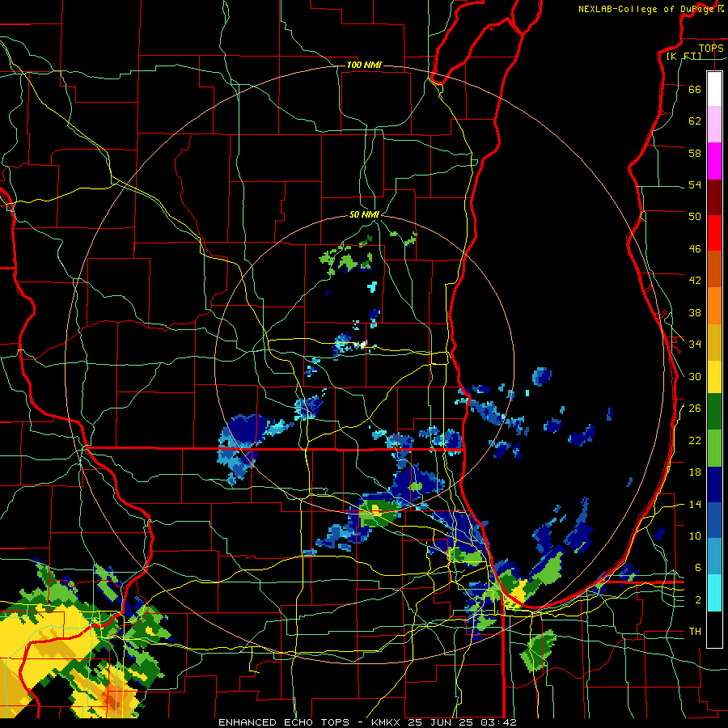Click the black TH threshold swatch
Viewport: 728px width, 728px height.
[x=714, y=629]
